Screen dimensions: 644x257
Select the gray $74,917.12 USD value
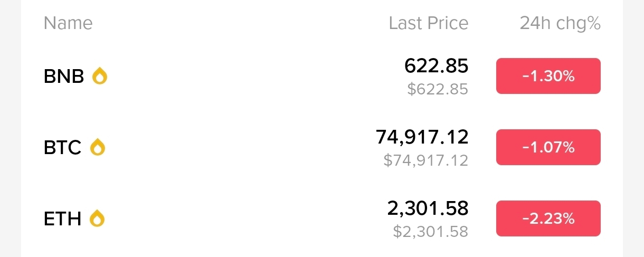click(x=425, y=160)
